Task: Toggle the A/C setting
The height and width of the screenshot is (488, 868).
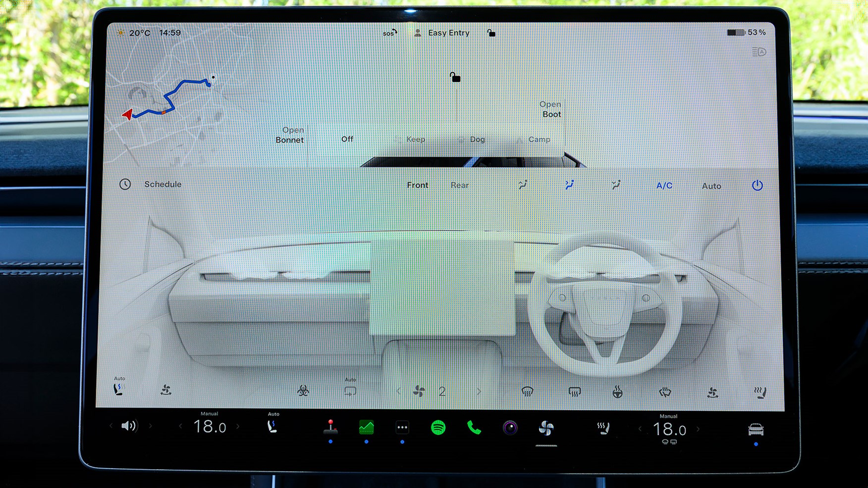Action: [664, 186]
